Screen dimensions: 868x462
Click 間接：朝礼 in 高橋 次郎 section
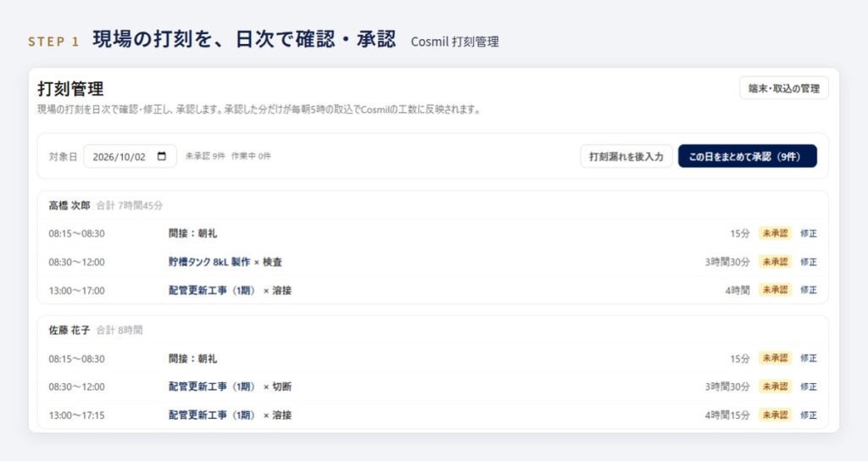pos(192,233)
